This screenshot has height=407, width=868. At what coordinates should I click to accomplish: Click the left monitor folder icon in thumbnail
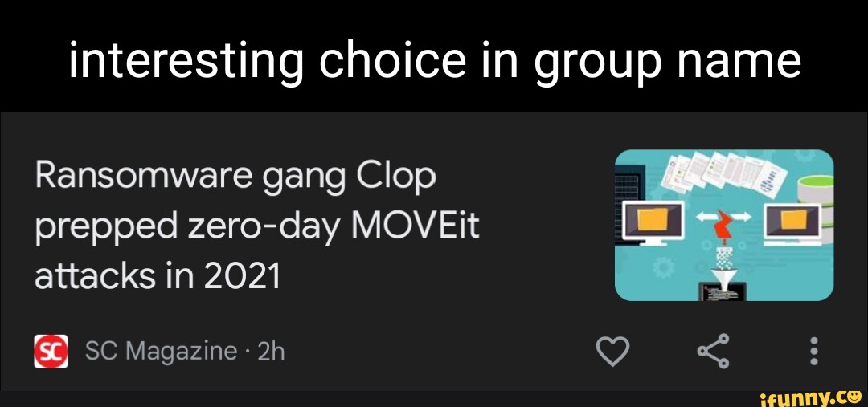(649, 219)
